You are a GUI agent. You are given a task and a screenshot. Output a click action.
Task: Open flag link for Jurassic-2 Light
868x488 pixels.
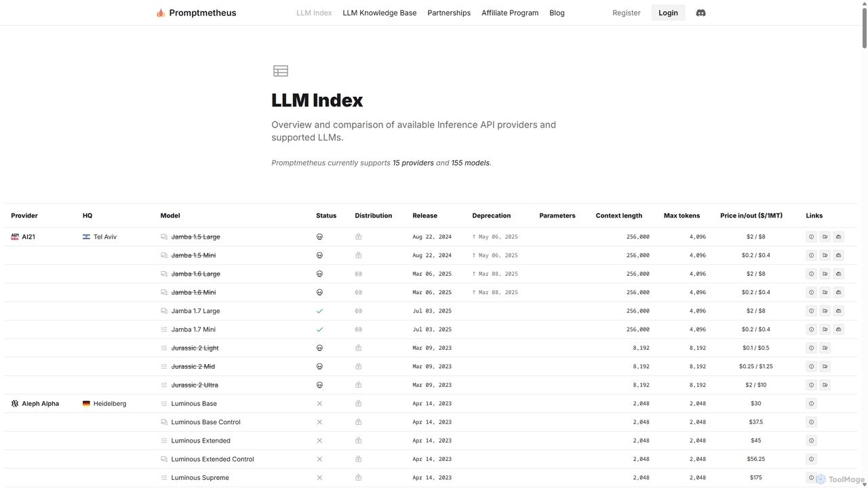click(825, 348)
